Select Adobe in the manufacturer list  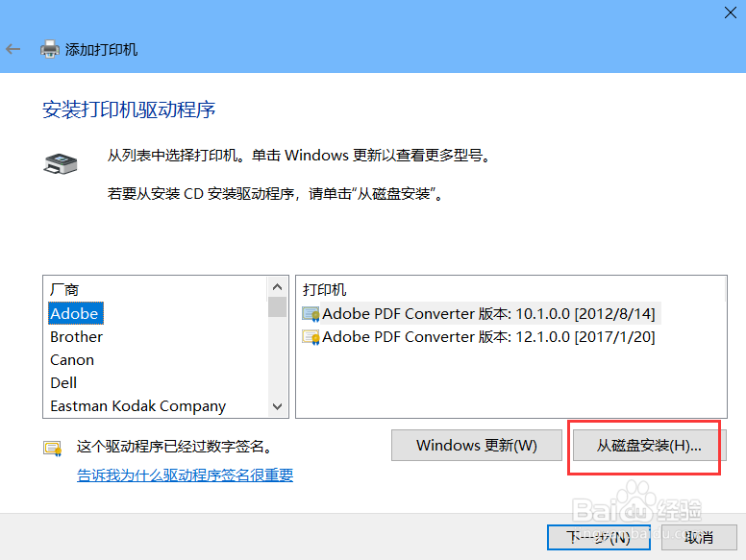coord(74,313)
